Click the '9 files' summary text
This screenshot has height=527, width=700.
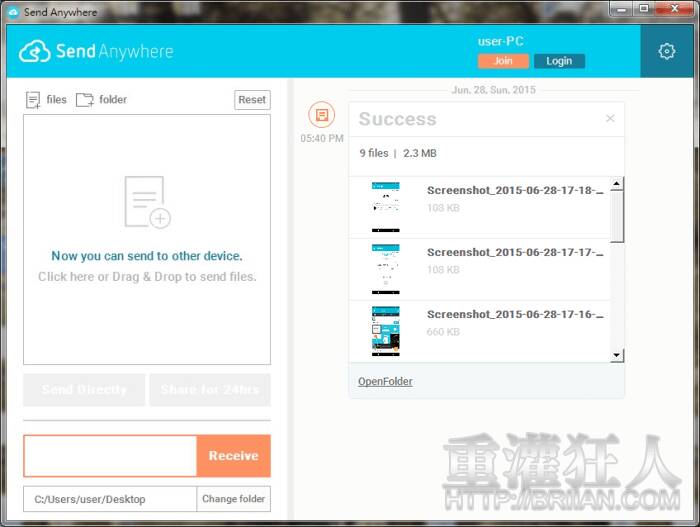coord(374,153)
